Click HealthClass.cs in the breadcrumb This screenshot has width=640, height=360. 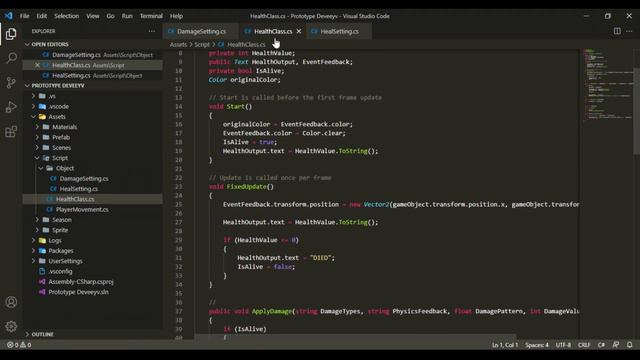coord(246,44)
